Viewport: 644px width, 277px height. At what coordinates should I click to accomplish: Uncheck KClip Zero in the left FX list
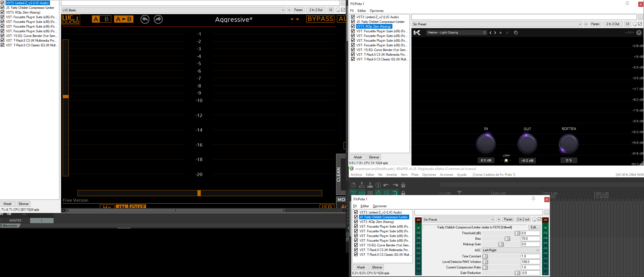point(2,12)
